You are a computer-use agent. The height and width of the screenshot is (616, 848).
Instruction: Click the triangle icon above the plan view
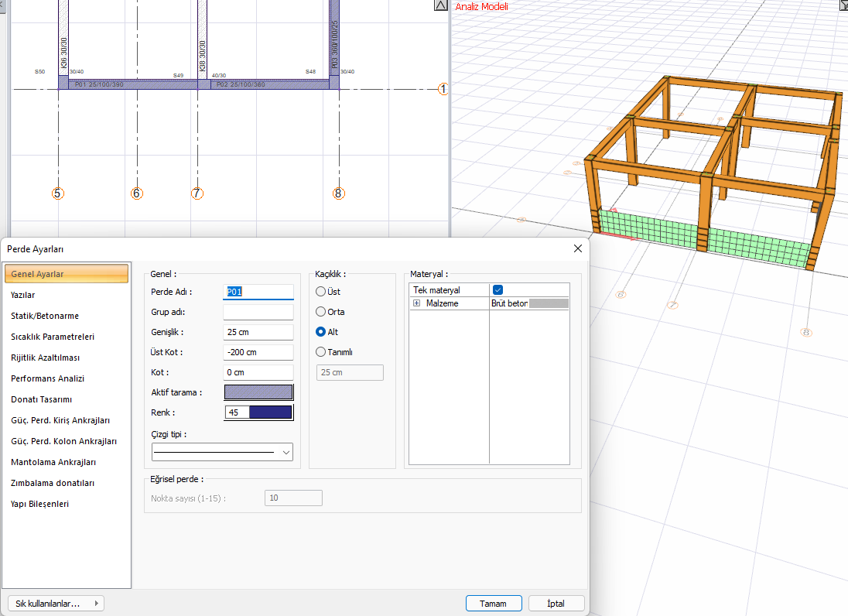pos(441,5)
